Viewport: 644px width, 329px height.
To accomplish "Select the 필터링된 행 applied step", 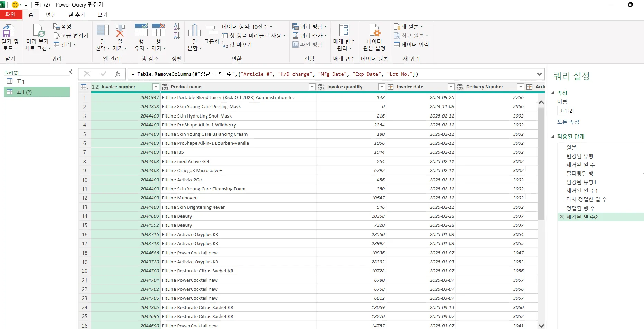I will click(580, 173).
